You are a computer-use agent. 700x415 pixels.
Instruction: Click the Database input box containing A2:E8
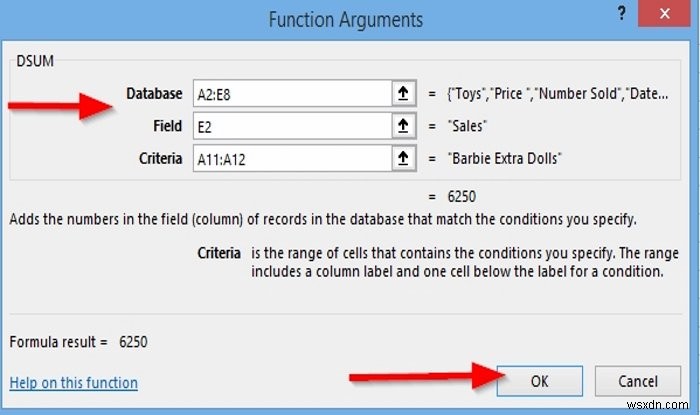coord(290,94)
